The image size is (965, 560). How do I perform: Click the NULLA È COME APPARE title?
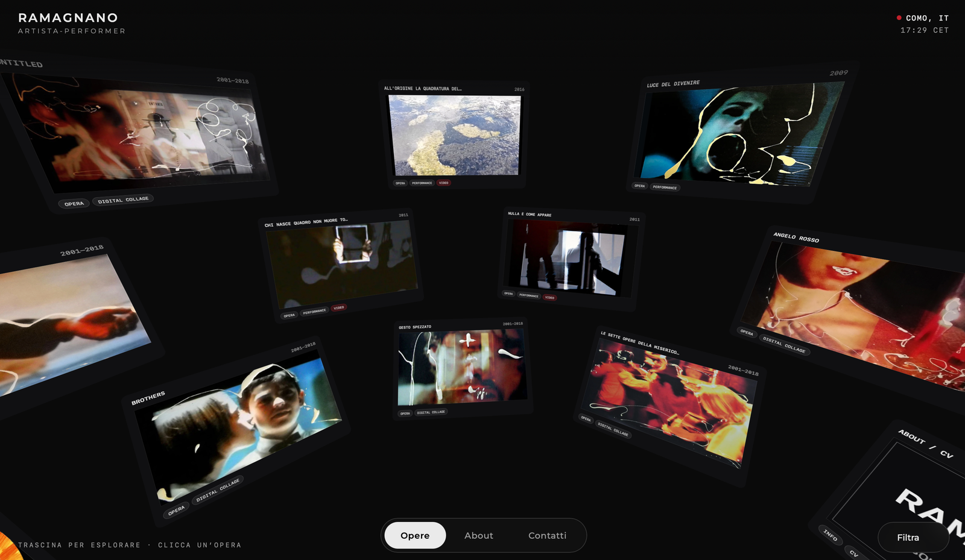530,214
